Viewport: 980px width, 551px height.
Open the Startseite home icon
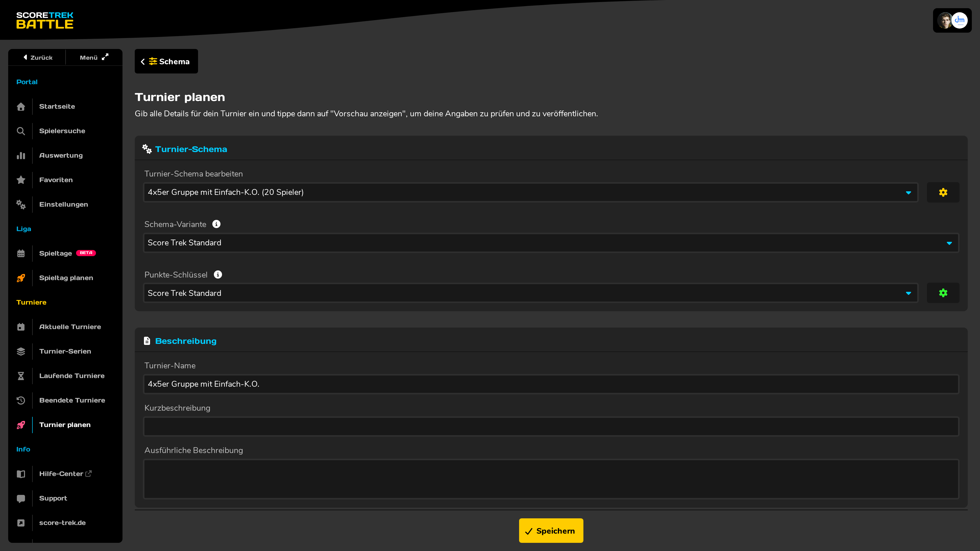click(21, 106)
